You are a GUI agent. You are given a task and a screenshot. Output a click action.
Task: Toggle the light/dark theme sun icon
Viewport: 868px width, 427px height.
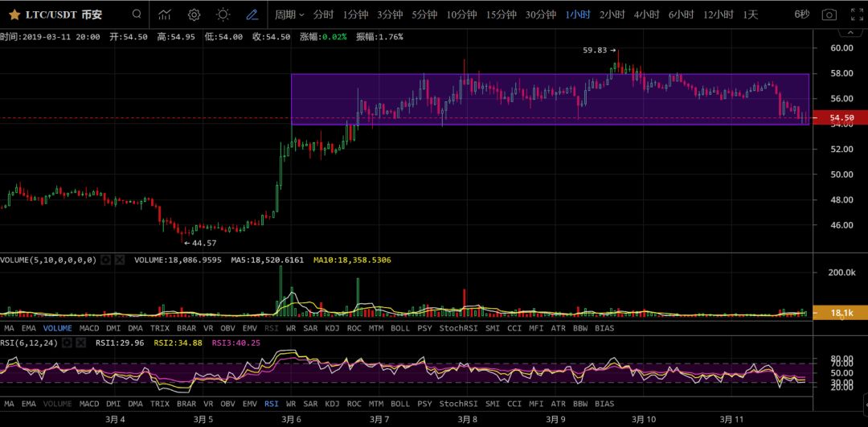223,14
